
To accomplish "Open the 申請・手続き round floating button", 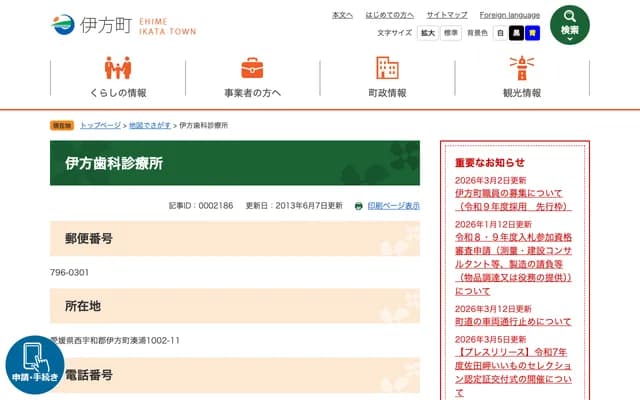I will point(35,365).
